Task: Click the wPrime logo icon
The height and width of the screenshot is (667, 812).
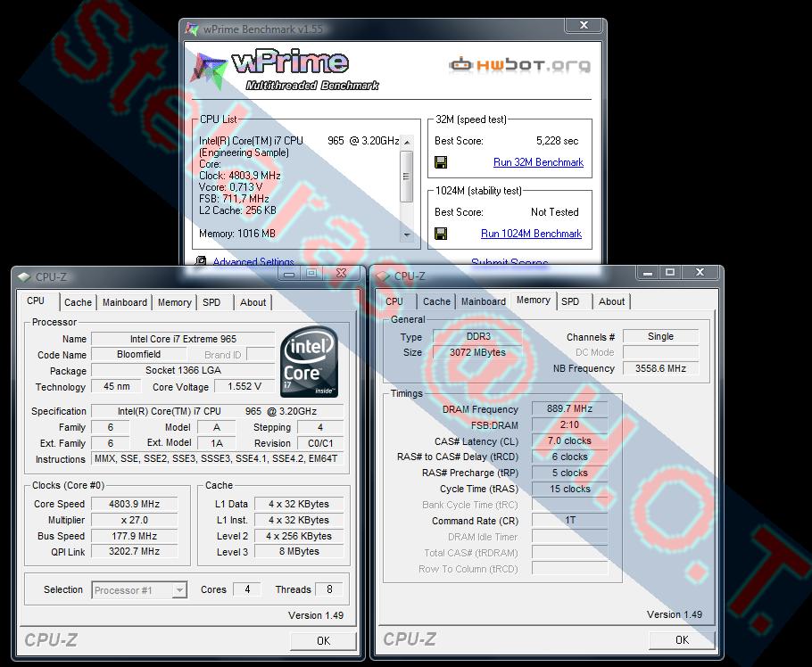Action: (209, 70)
